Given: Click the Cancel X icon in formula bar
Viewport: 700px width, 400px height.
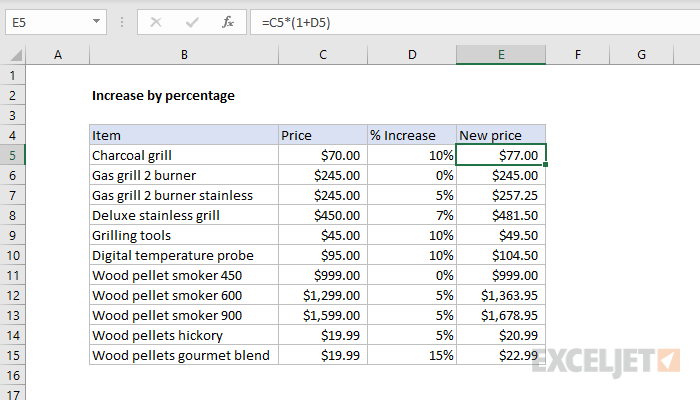Looking at the screenshot, I should point(156,22).
